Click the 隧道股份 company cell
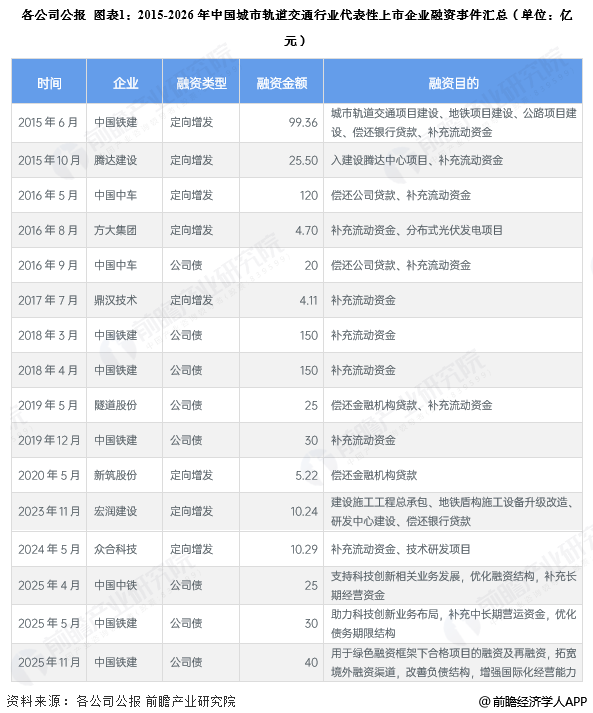Viewport: 593px width, 713px height. coord(125,405)
